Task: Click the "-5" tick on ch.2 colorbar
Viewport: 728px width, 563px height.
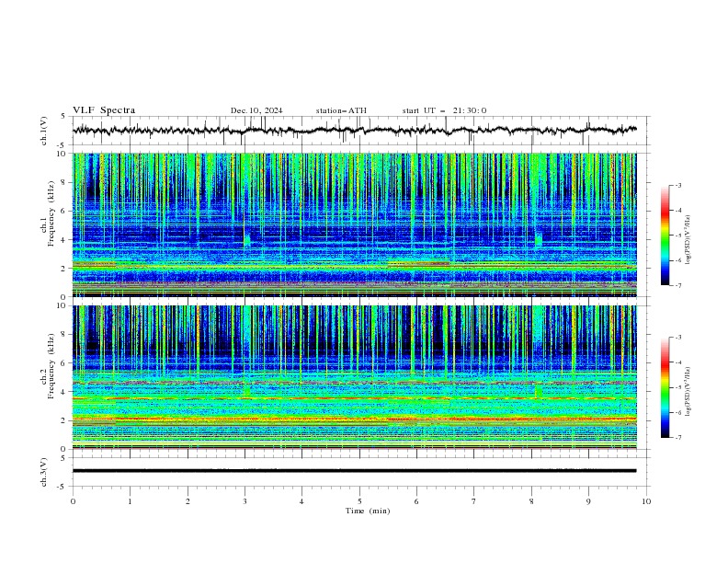Action: (x=677, y=387)
